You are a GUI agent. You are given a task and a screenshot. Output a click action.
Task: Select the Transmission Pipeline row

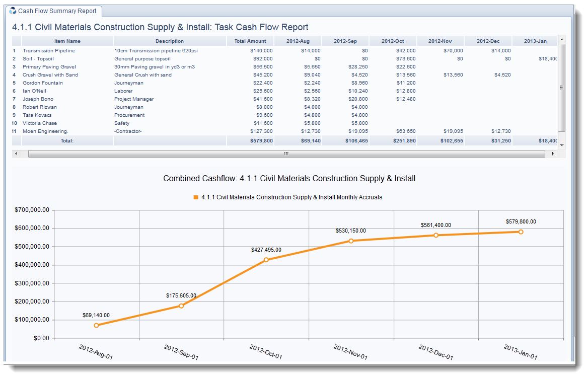click(49, 51)
